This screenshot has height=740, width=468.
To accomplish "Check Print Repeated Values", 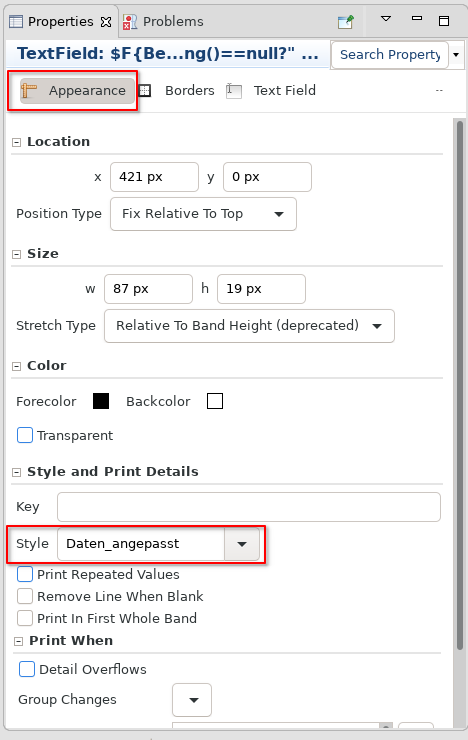I will click(25, 574).
